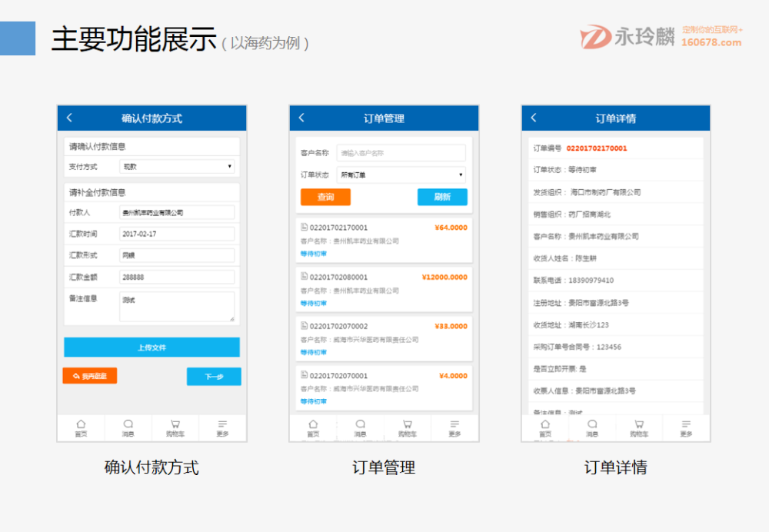The height and width of the screenshot is (532, 769).
Task: Open the 购物车 cart icon on 订单详情 screen
Action: tap(639, 427)
